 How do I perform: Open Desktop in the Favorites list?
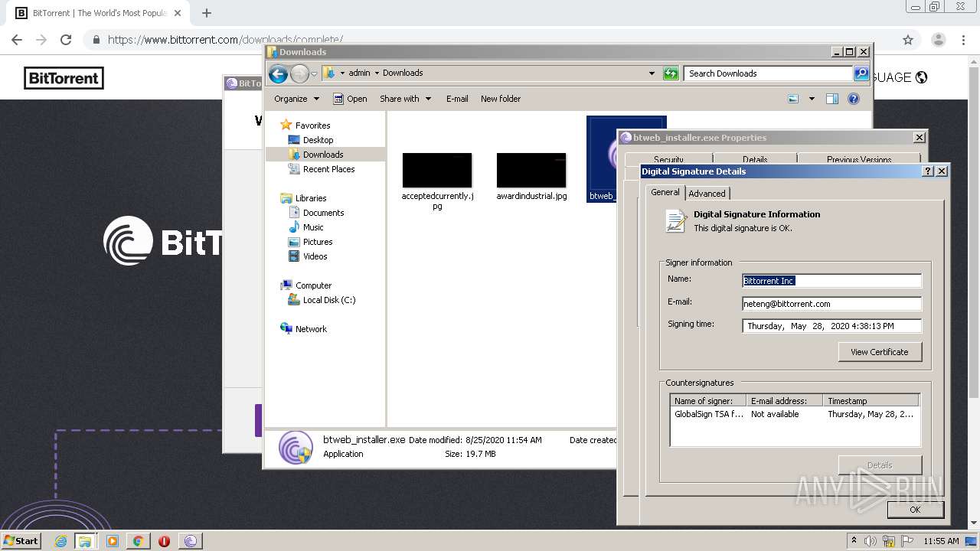(318, 140)
